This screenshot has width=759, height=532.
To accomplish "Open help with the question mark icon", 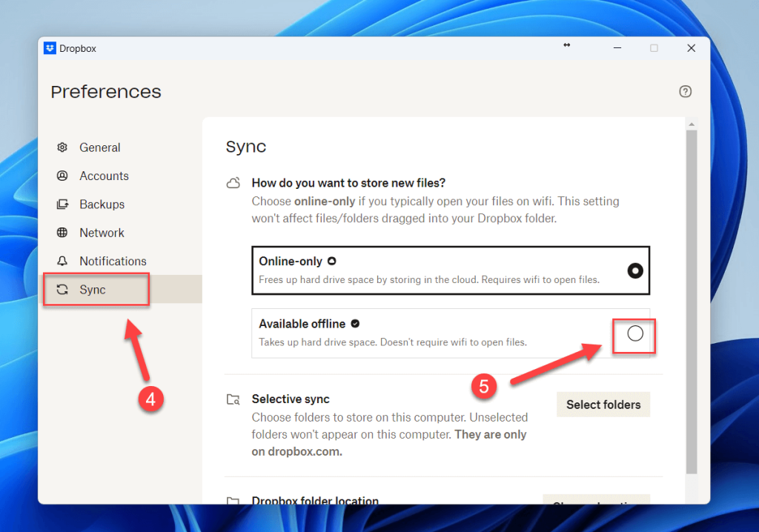I will pos(685,91).
